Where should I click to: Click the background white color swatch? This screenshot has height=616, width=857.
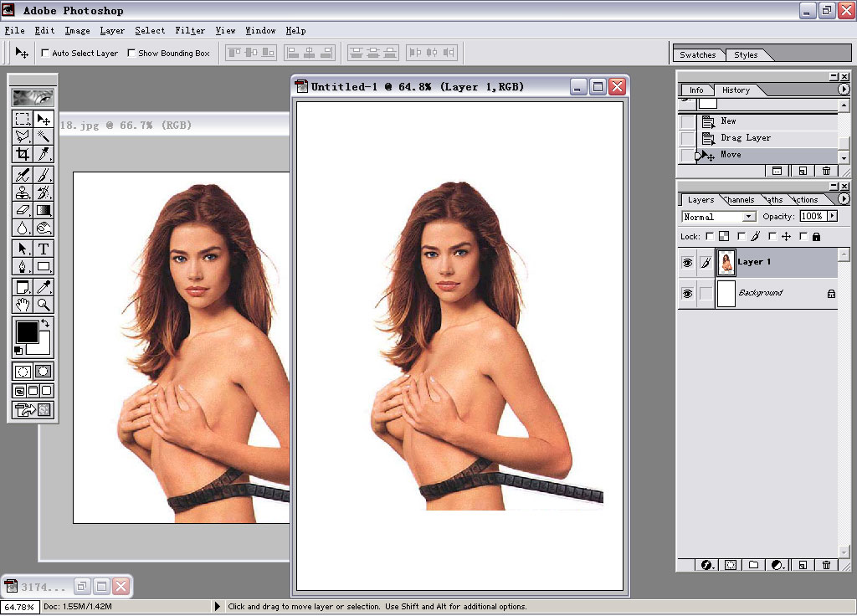tap(44, 347)
